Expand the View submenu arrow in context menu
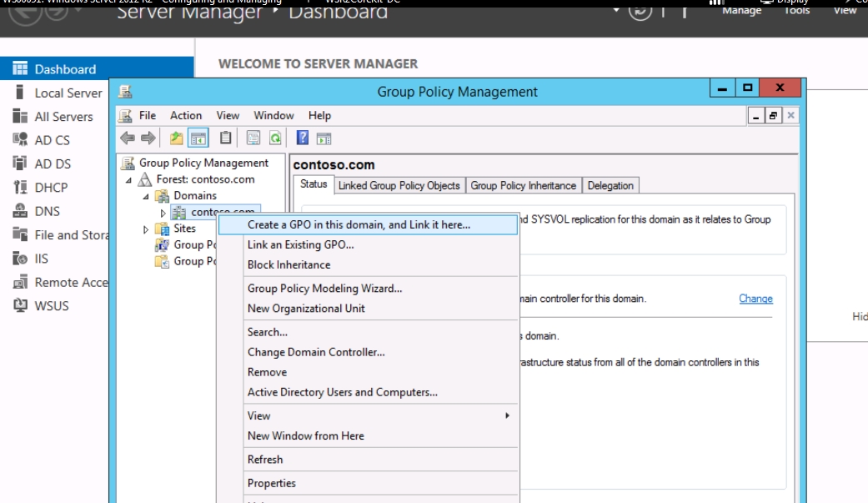The height and width of the screenshot is (503, 868). pyautogui.click(x=507, y=415)
